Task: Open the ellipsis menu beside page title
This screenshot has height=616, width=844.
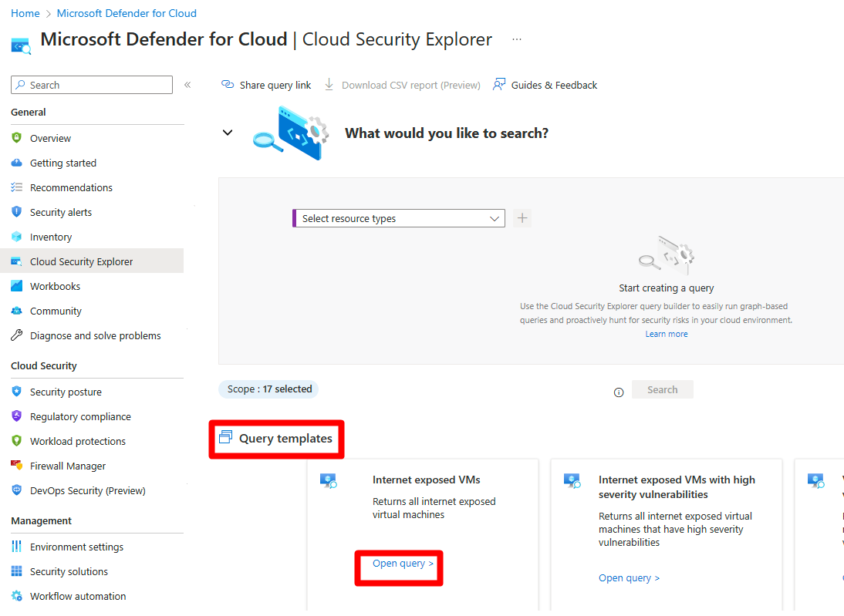Action: 517,39
